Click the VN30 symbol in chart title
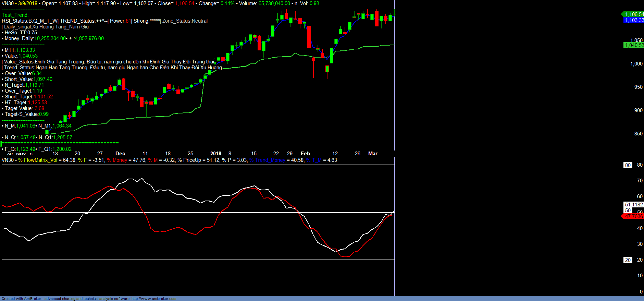The image size is (644, 301). pos(8,3)
